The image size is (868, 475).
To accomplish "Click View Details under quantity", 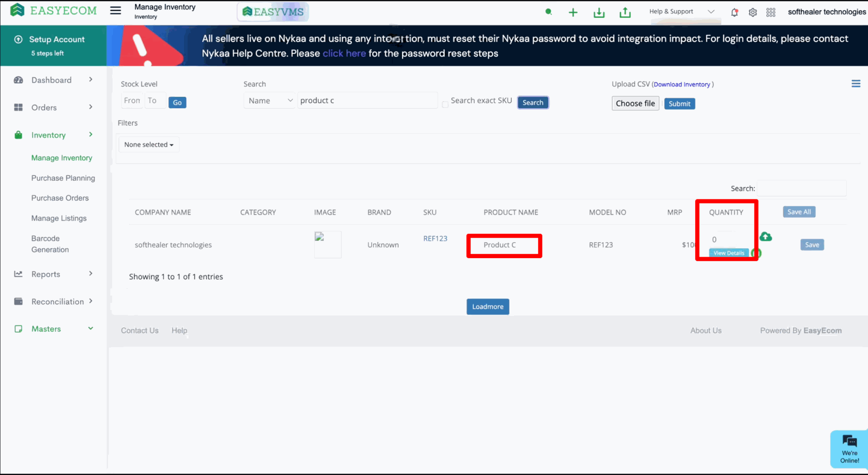I will (728, 253).
